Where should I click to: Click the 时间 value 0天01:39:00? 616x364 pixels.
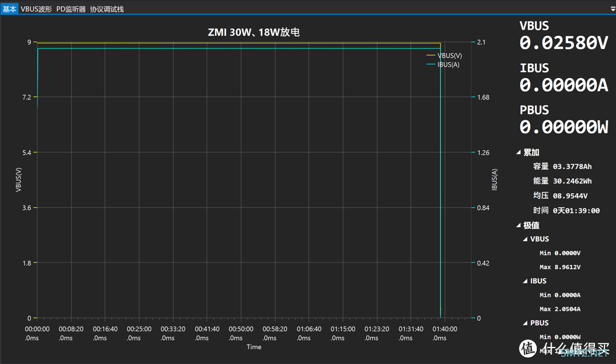coord(576,211)
